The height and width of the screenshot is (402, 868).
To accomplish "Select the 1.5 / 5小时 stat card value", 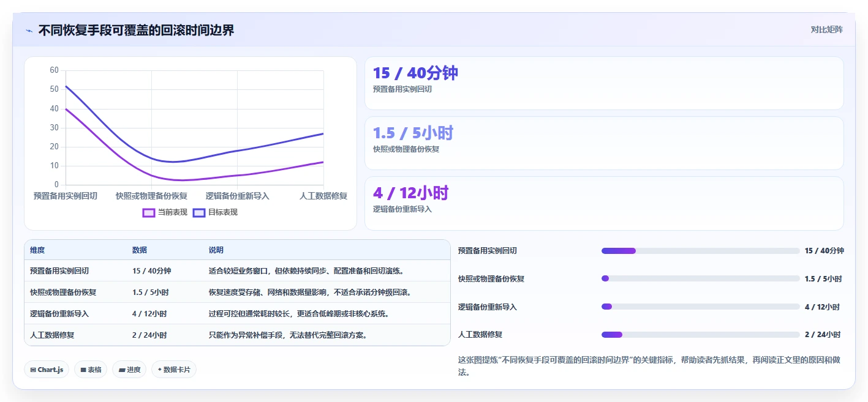I will (413, 133).
